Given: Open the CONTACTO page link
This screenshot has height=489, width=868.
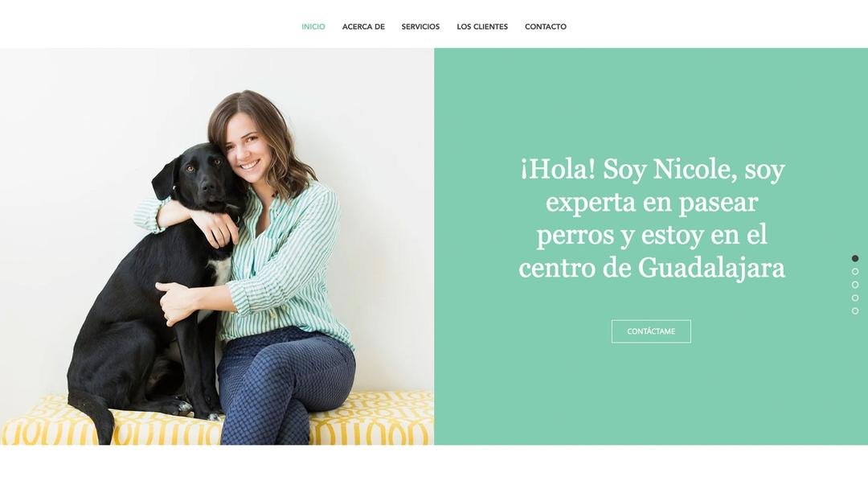Looking at the screenshot, I should click(x=545, y=27).
